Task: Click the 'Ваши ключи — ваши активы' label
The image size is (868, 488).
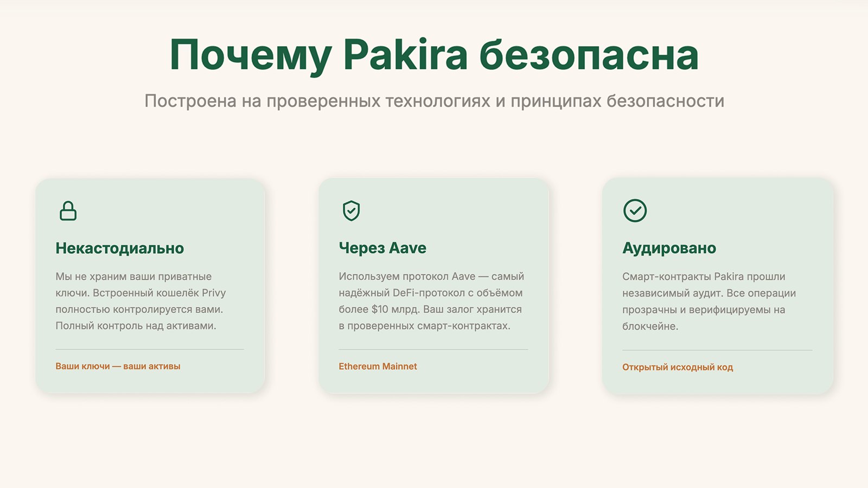Action: click(x=118, y=367)
